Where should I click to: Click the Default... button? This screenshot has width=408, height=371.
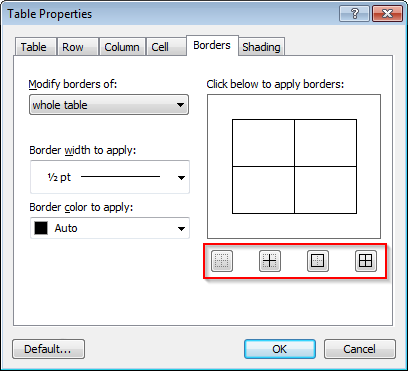(48, 349)
